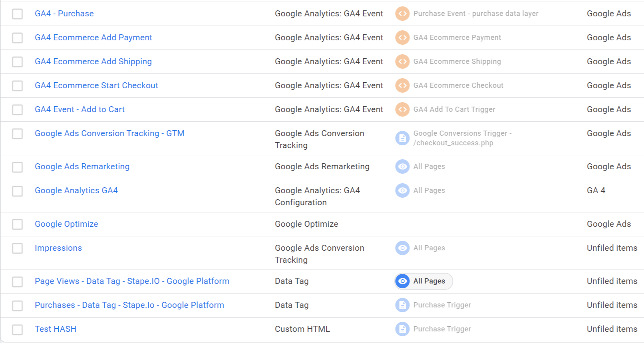Image resolution: width=644 pixels, height=343 pixels.
Task: Click the GA4 Add To Cart Trigger icon
Action: (x=402, y=109)
